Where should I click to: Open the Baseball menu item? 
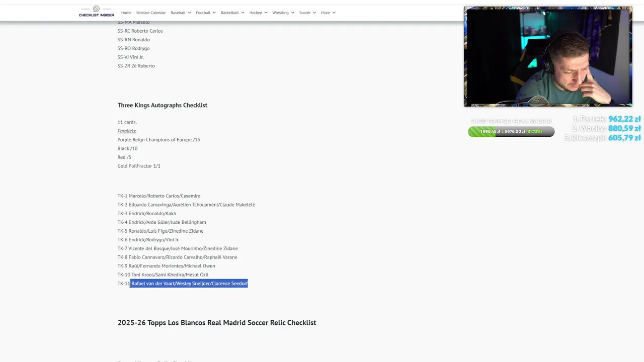178,13
